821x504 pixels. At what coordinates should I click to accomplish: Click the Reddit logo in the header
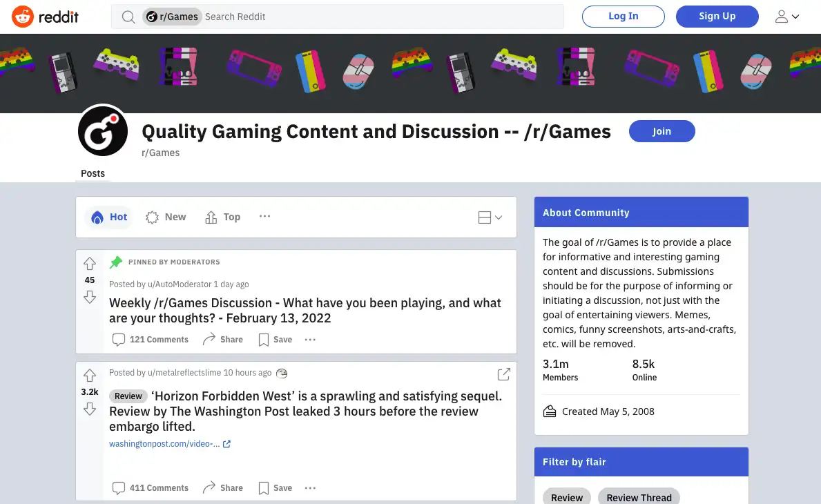click(x=45, y=17)
